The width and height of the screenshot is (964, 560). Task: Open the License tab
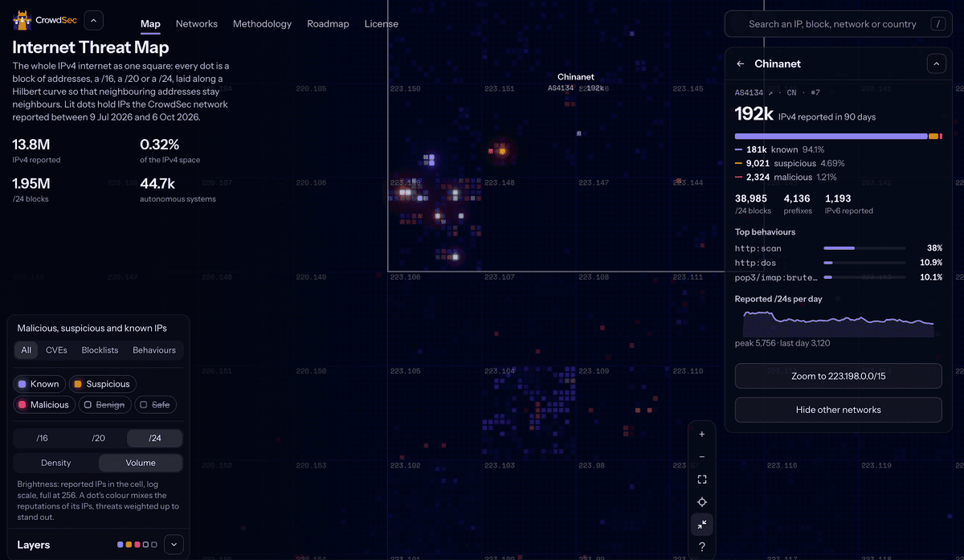pos(381,23)
